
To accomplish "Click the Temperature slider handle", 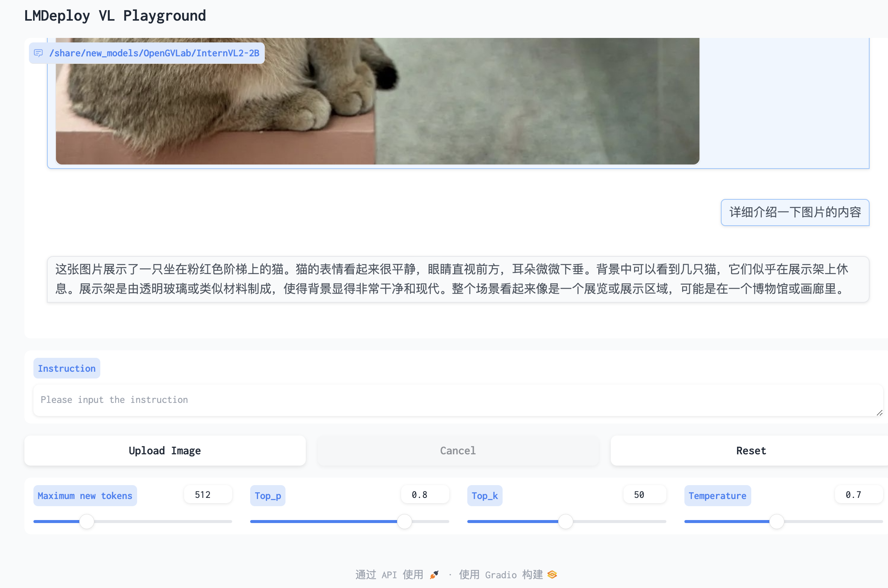I will pyautogui.click(x=777, y=521).
